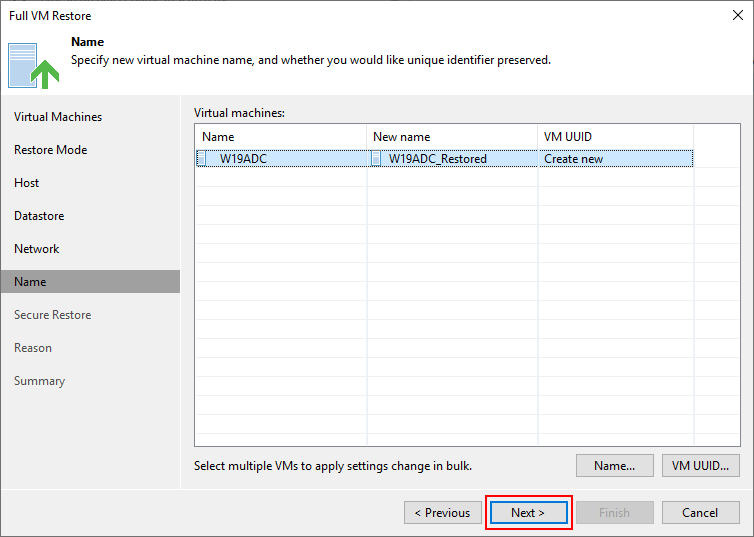Click the Name column header

pos(281,137)
